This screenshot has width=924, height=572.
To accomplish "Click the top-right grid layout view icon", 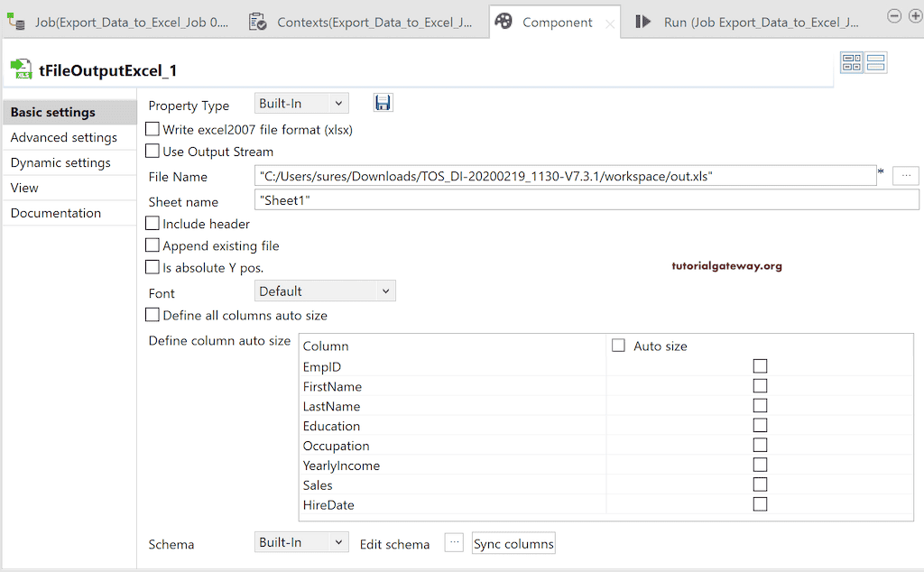I will point(851,62).
